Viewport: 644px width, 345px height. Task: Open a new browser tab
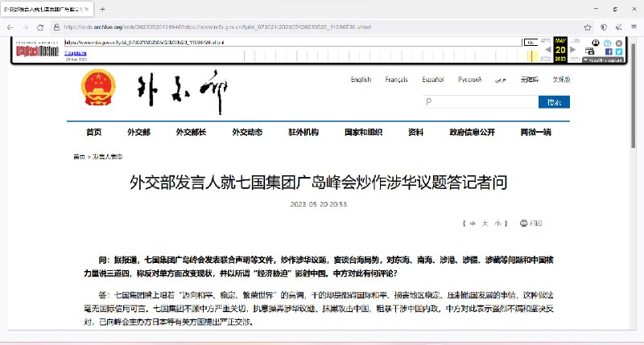(103, 9)
